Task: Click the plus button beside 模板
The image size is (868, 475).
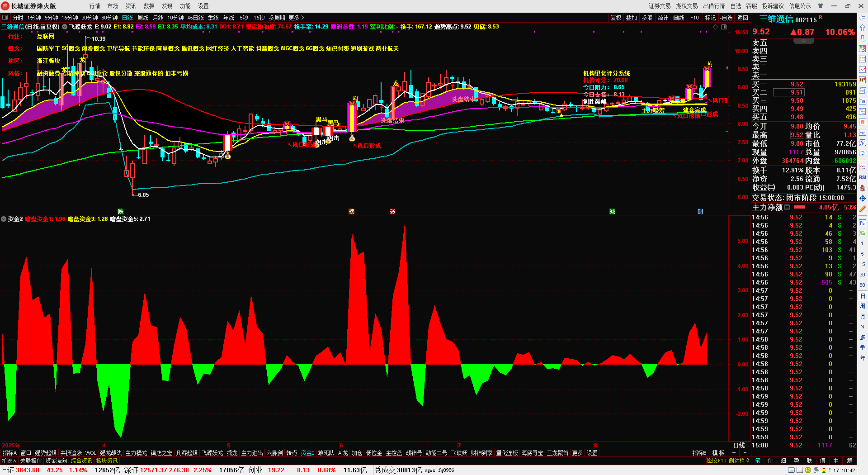Action: pyautogui.click(x=734, y=453)
